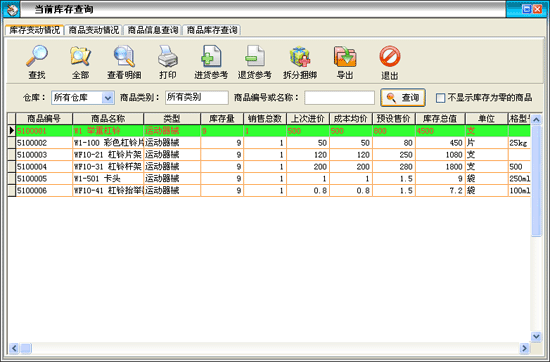Focus the 商品类别 input field
This screenshot has height=362, width=550.
pos(197,98)
